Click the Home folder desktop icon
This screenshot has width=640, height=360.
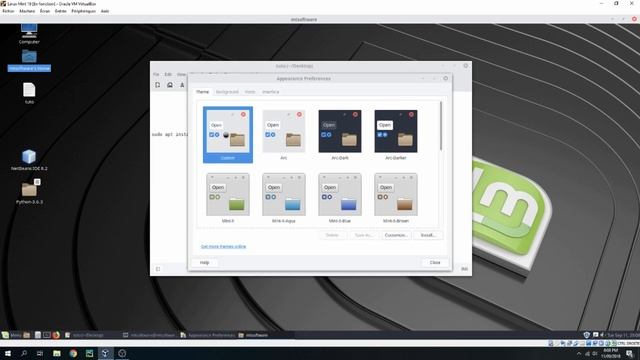point(29,60)
